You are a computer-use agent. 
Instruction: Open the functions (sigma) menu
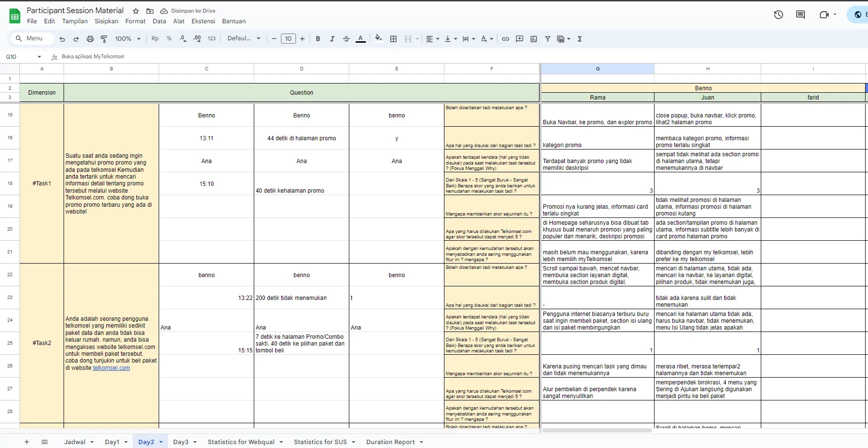(580, 39)
